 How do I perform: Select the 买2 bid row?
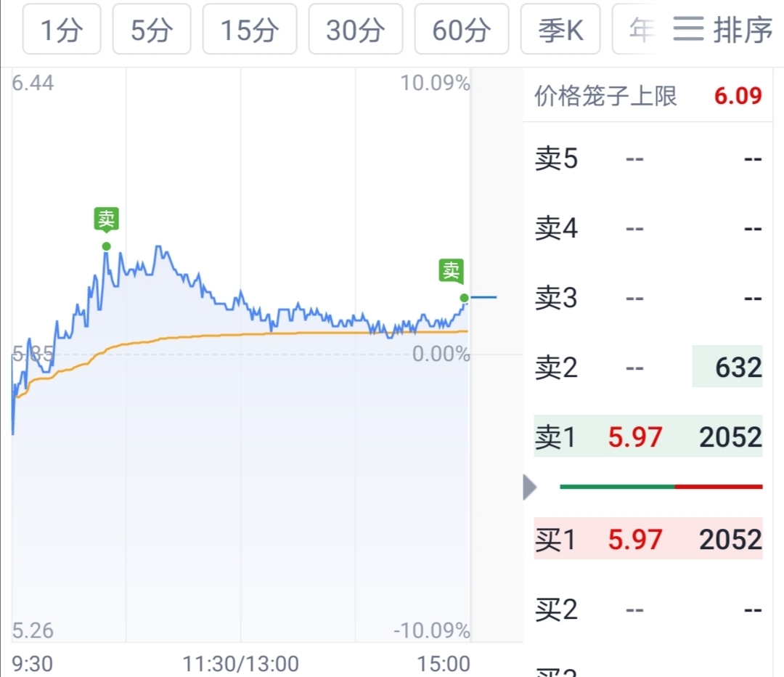pyautogui.click(x=648, y=609)
